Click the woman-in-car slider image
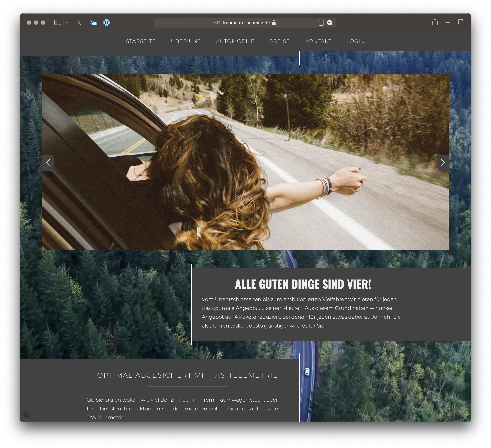 (x=245, y=162)
